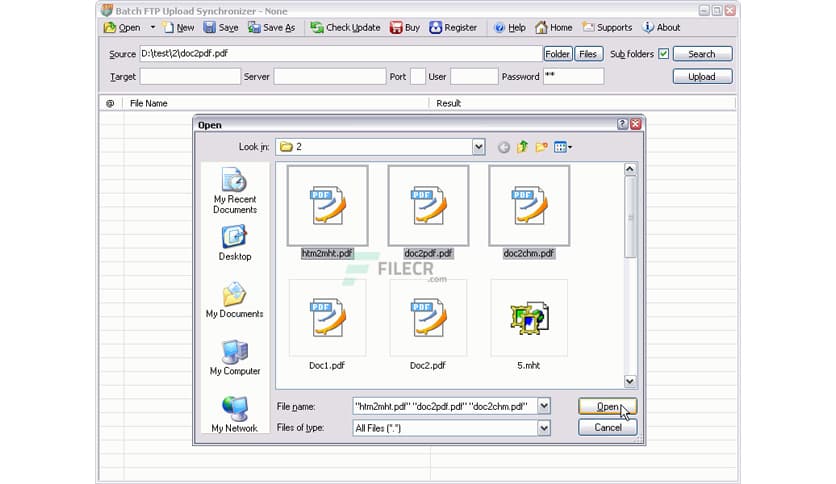Click Open in the file dialog

(607, 407)
